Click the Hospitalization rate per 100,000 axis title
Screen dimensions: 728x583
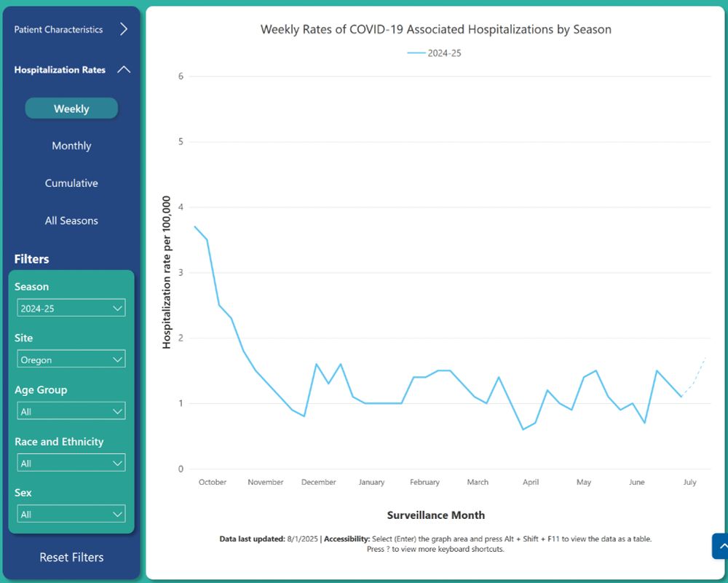pos(166,272)
